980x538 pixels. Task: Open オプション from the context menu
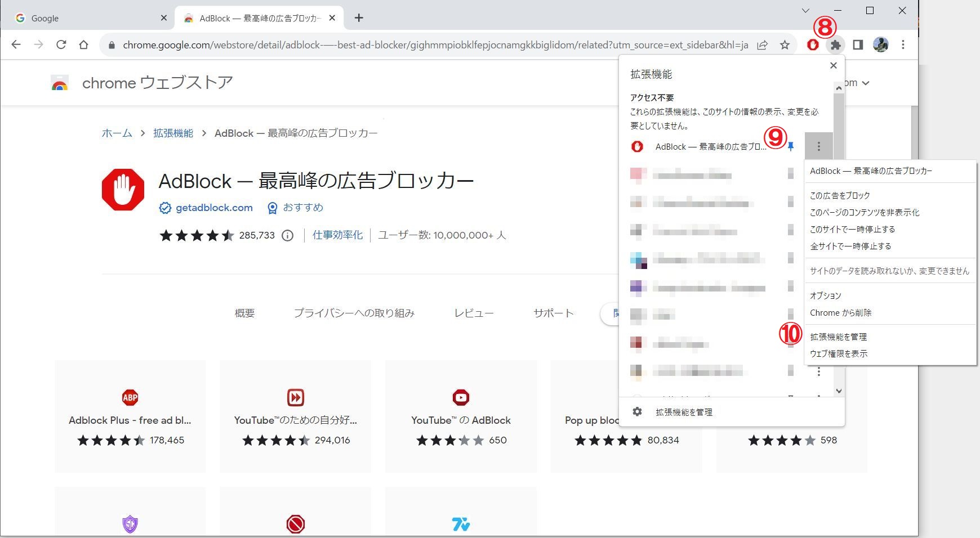click(890, 295)
